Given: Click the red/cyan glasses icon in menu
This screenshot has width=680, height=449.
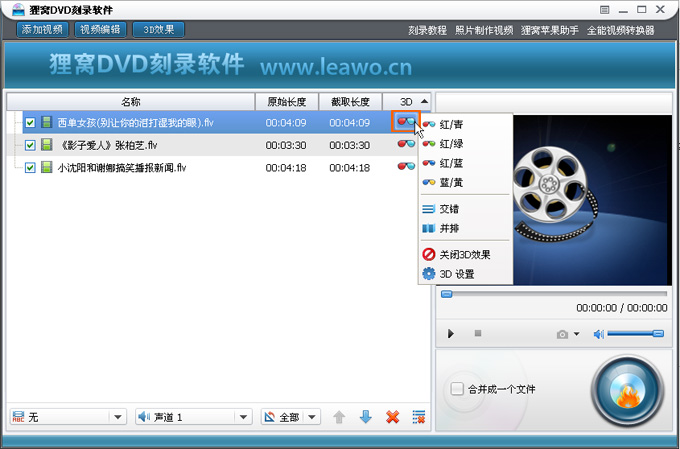Looking at the screenshot, I should (x=429, y=125).
